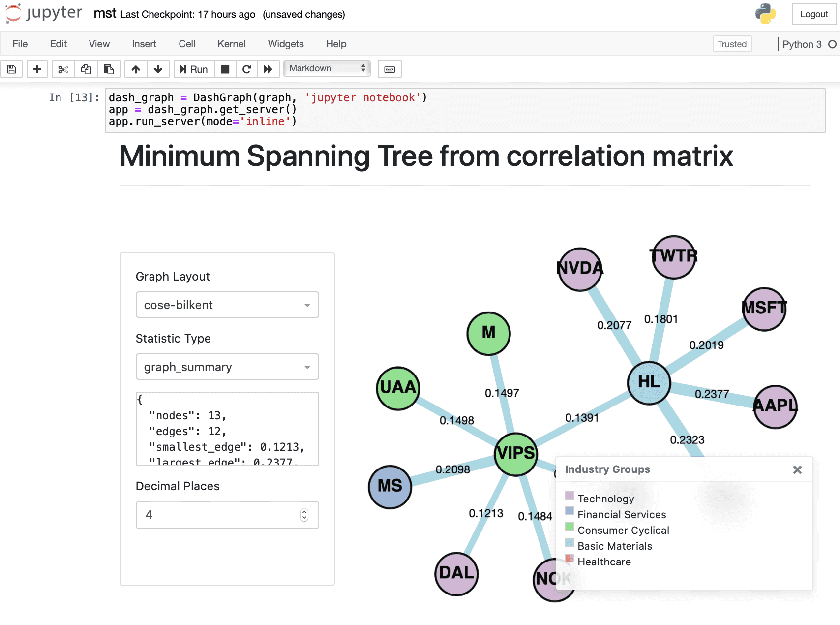
Task: Select the NVDA node
Action: coord(580,270)
